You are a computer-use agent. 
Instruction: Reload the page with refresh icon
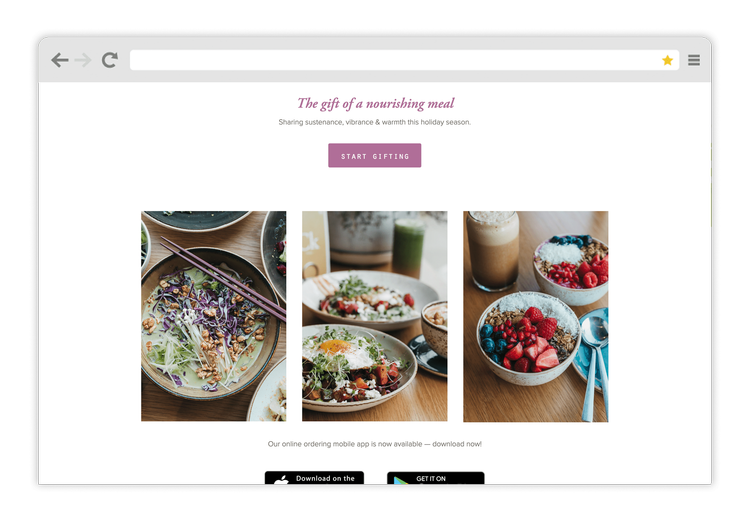pos(110,60)
